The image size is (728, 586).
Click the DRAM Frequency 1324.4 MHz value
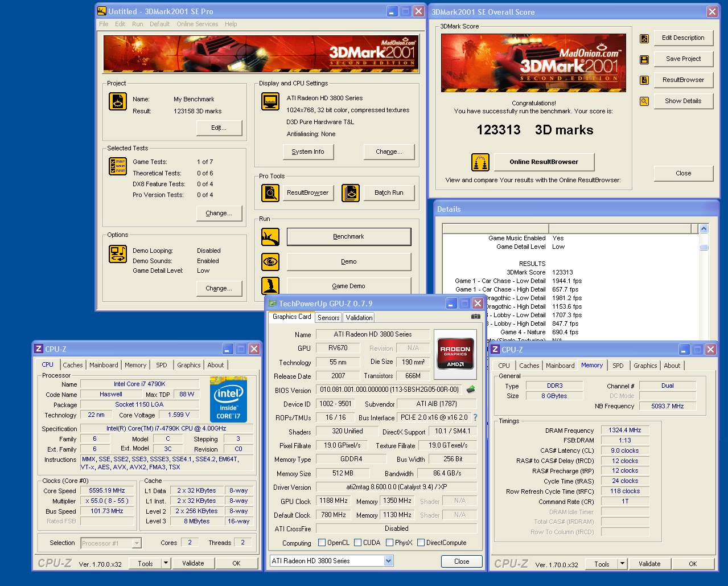point(624,431)
